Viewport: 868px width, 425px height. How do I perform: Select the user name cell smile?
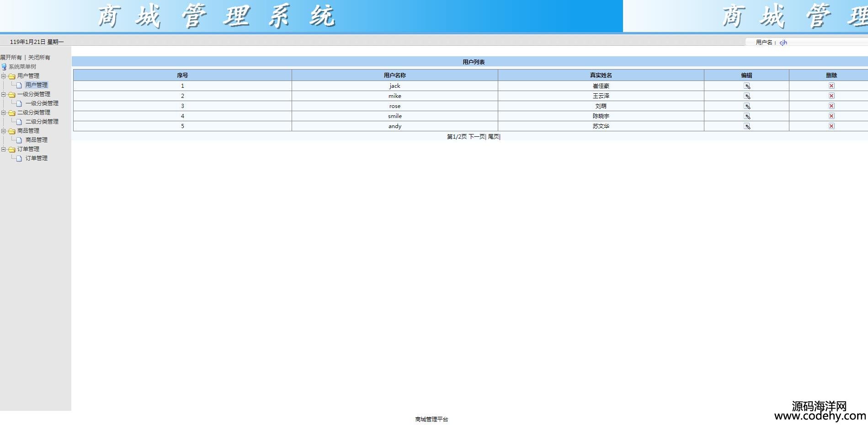click(395, 116)
